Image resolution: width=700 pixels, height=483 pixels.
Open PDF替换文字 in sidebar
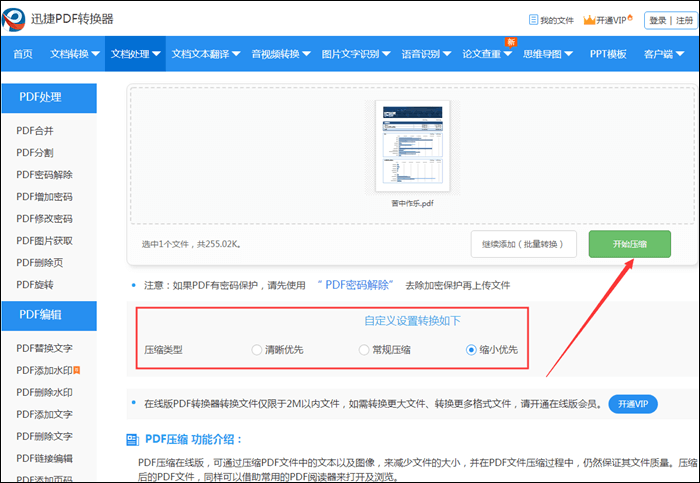[x=44, y=348]
